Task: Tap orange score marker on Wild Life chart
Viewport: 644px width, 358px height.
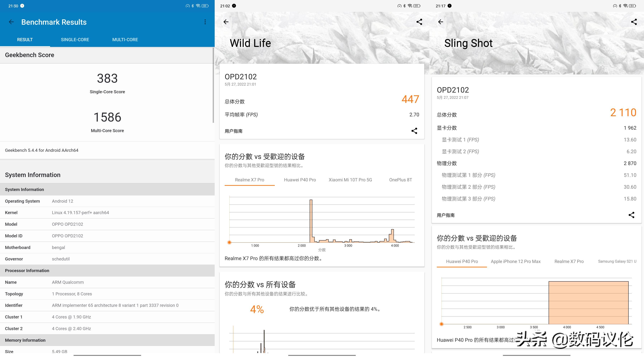Action: [229, 242]
